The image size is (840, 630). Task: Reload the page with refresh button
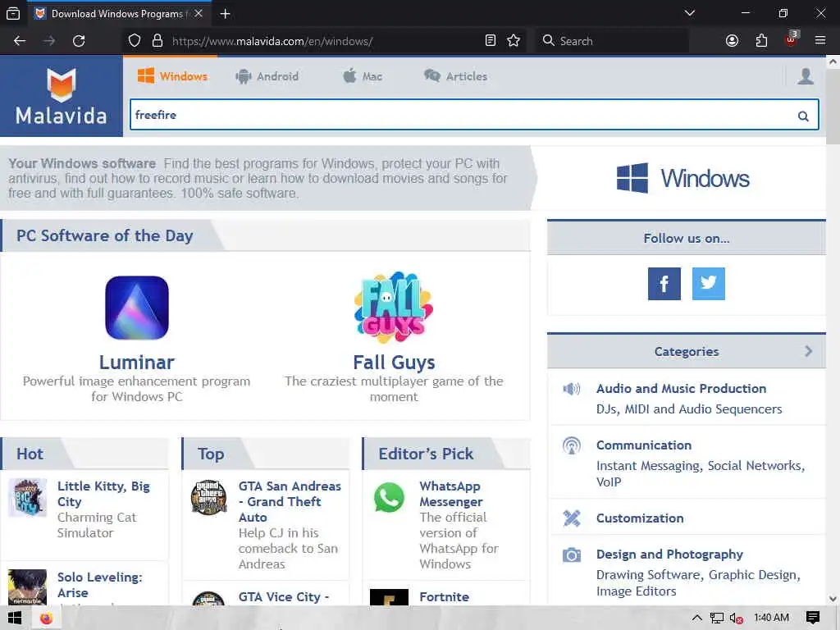pyautogui.click(x=79, y=41)
